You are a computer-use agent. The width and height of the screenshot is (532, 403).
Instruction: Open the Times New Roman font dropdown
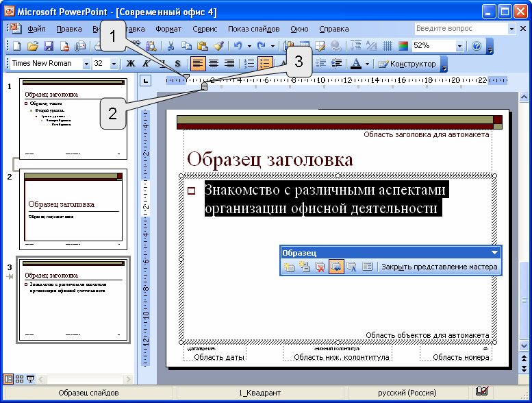tap(86, 64)
